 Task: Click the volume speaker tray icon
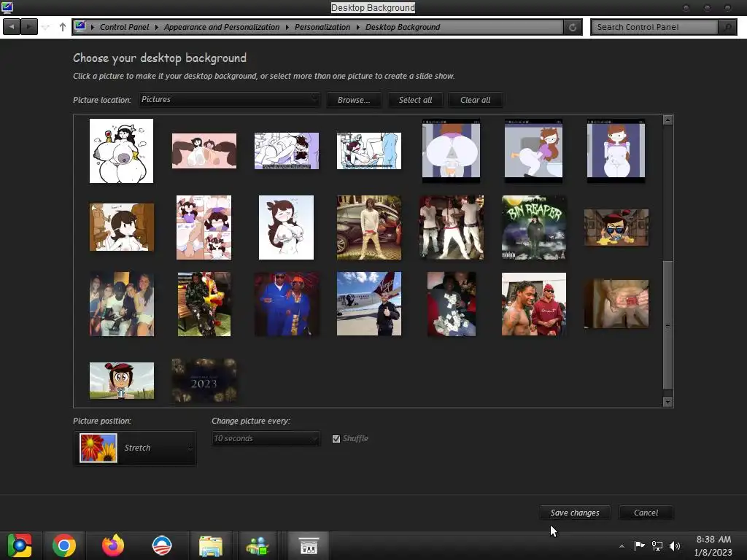pyautogui.click(x=675, y=545)
